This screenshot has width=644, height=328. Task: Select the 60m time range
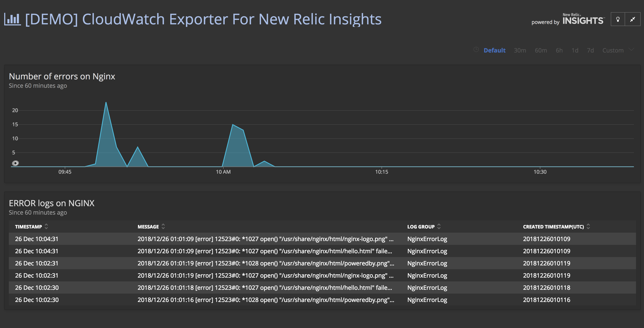coord(541,50)
